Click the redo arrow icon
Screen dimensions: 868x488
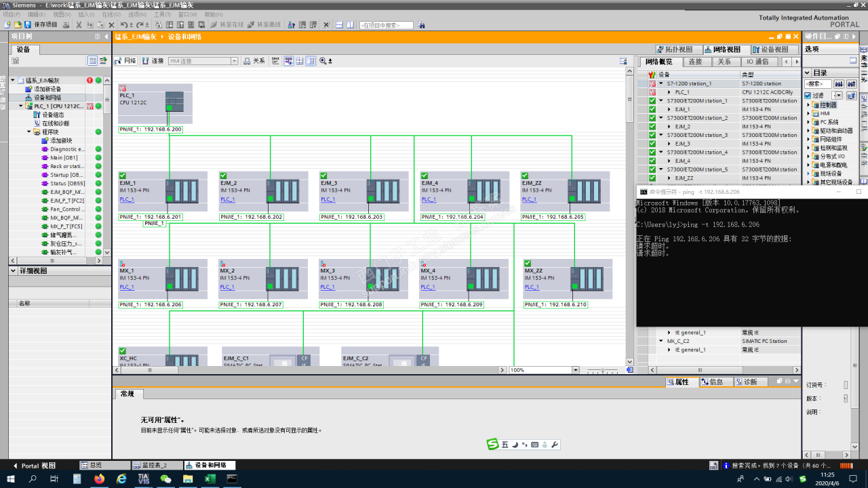139,25
